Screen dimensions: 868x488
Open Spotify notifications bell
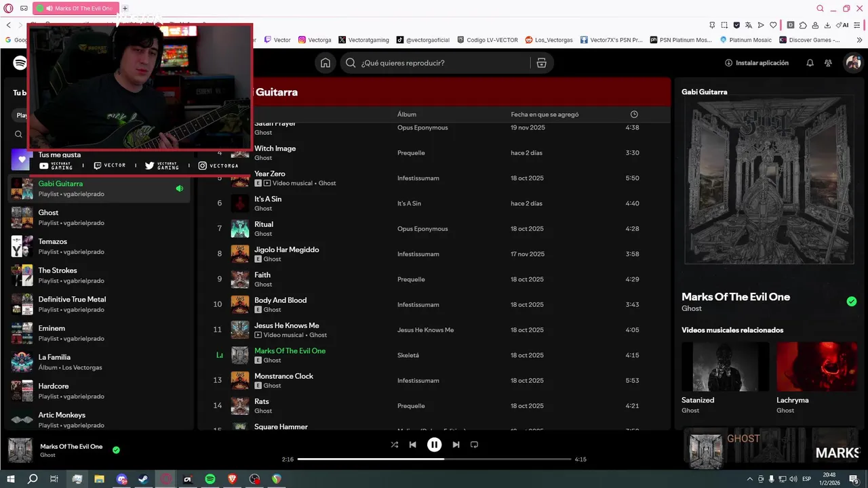tap(810, 63)
